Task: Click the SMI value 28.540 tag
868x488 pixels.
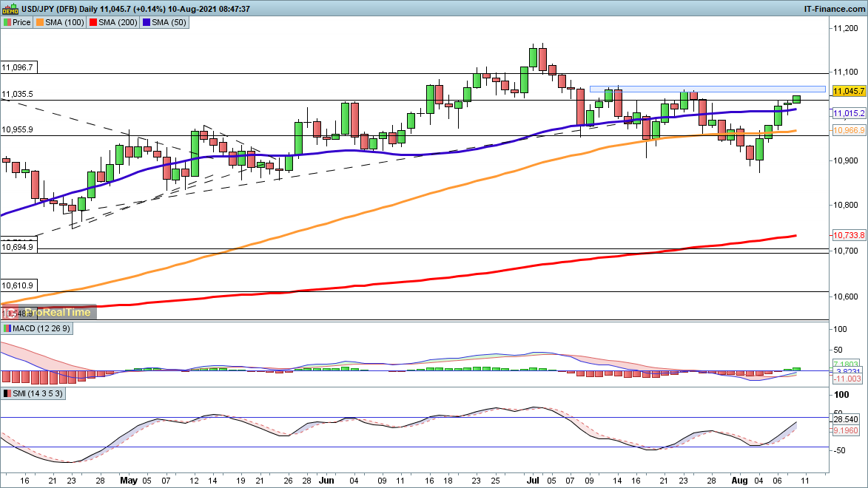Action: pos(846,419)
